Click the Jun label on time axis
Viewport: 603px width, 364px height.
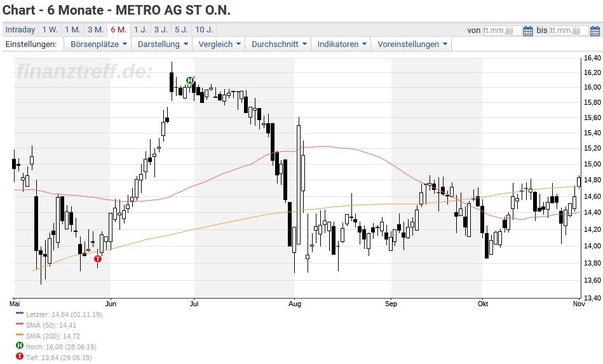[x=111, y=304]
